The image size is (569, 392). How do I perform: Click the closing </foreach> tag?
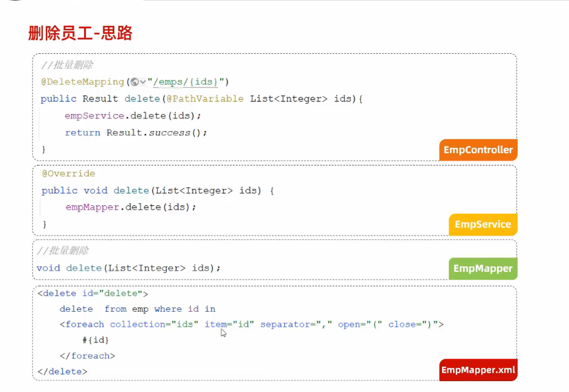coord(87,356)
